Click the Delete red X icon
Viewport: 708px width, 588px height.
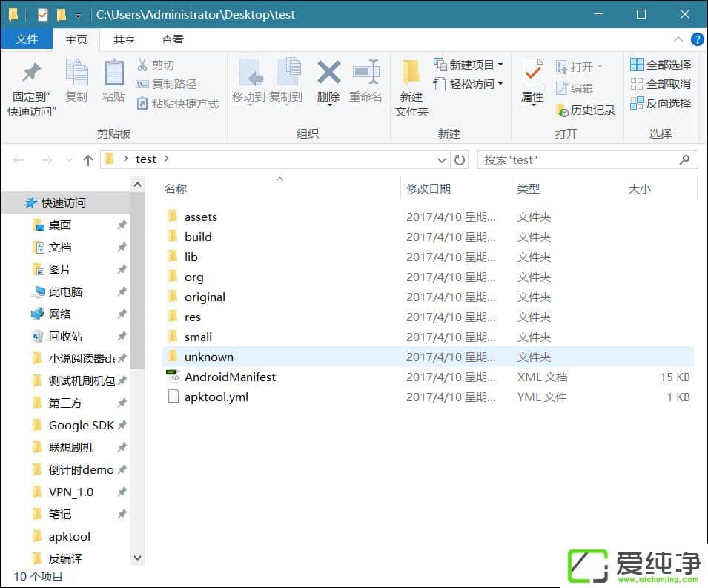[328, 74]
